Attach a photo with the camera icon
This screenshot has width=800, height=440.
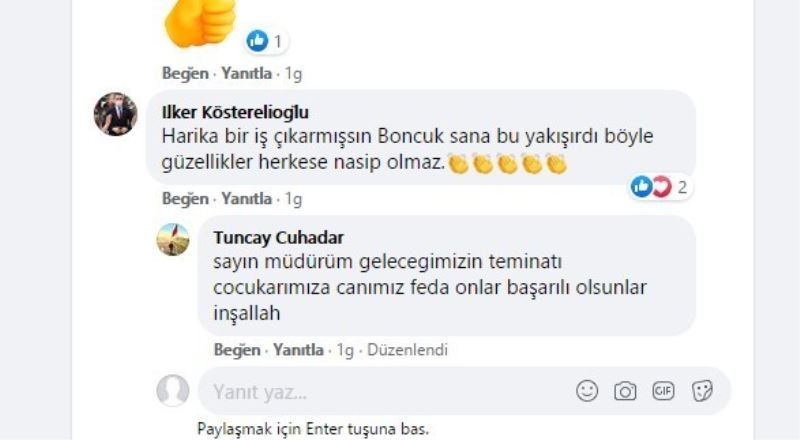click(625, 391)
